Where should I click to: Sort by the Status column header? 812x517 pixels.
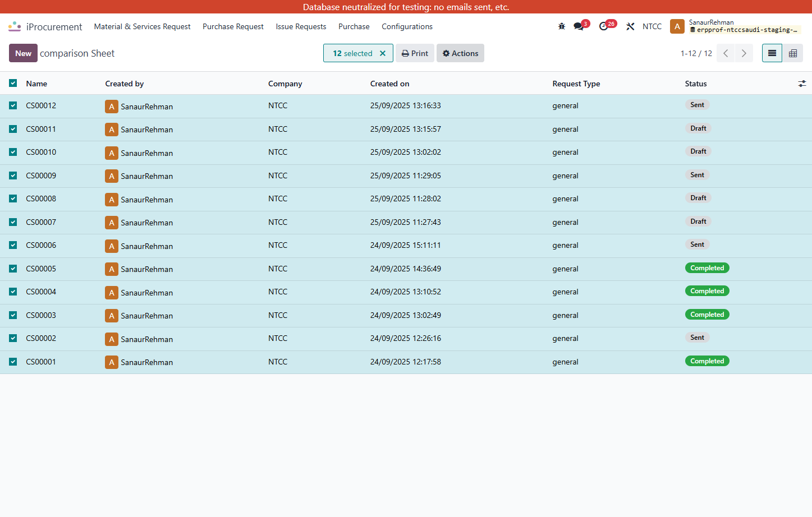point(696,84)
